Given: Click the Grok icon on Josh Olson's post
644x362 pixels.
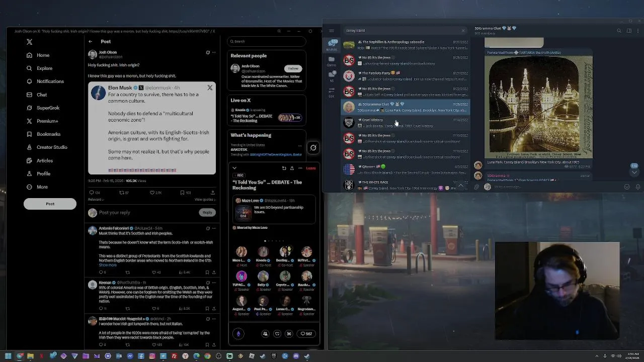Looking at the screenshot, I should pos(208,52).
